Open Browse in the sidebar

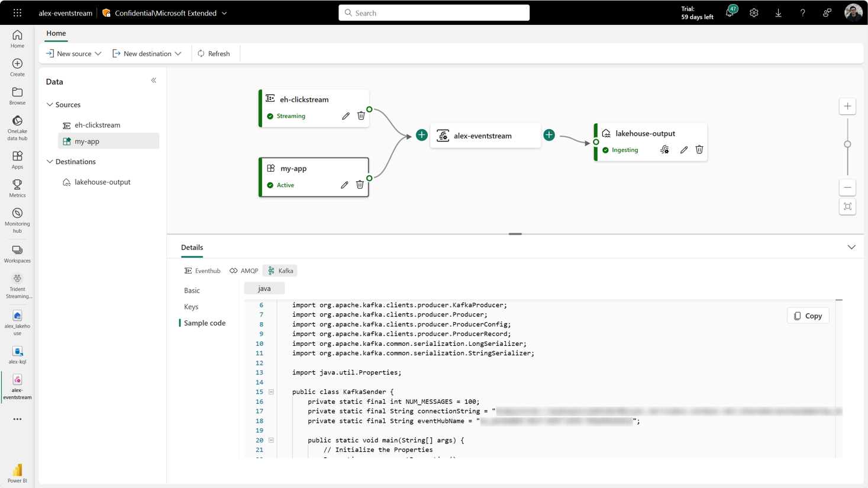point(17,96)
